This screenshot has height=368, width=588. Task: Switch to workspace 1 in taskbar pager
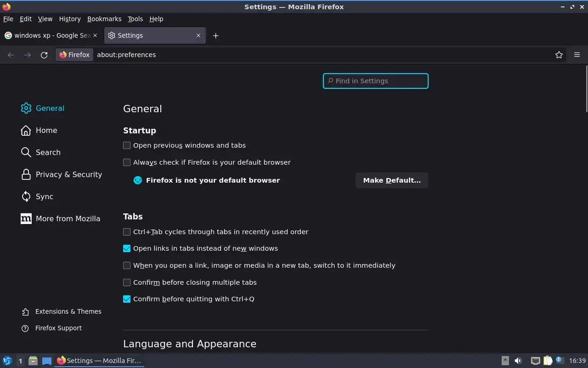coord(20,361)
